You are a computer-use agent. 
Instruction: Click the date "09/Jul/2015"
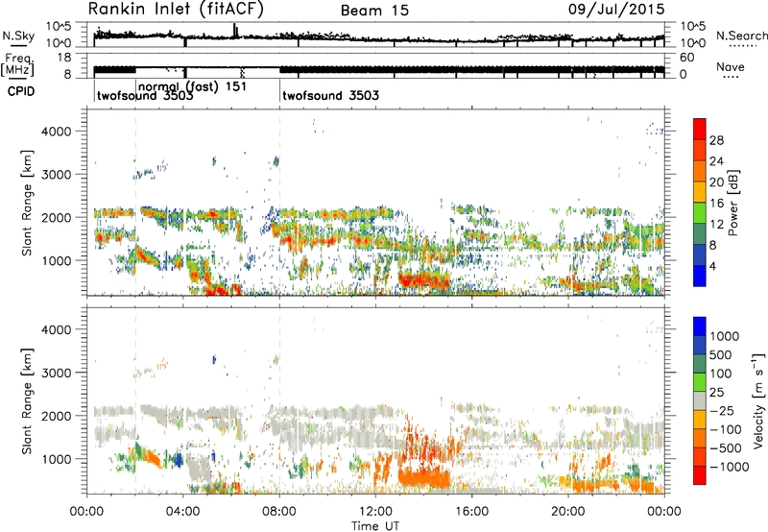tap(616, 10)
